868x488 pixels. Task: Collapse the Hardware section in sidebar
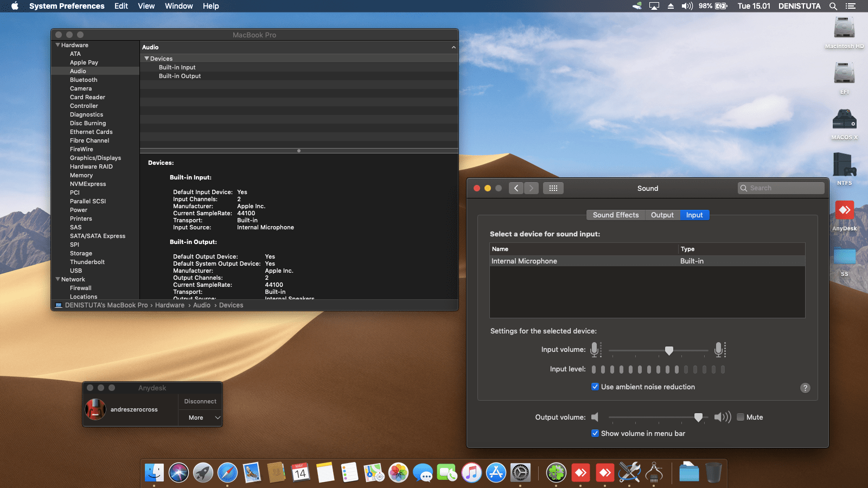[x=58, y=45]
